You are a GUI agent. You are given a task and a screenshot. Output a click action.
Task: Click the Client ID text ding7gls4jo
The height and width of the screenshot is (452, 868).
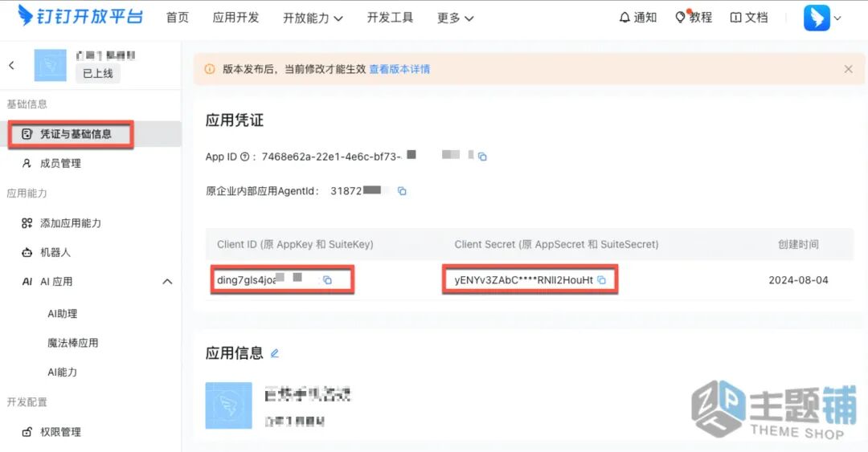(x=247, y=280)
